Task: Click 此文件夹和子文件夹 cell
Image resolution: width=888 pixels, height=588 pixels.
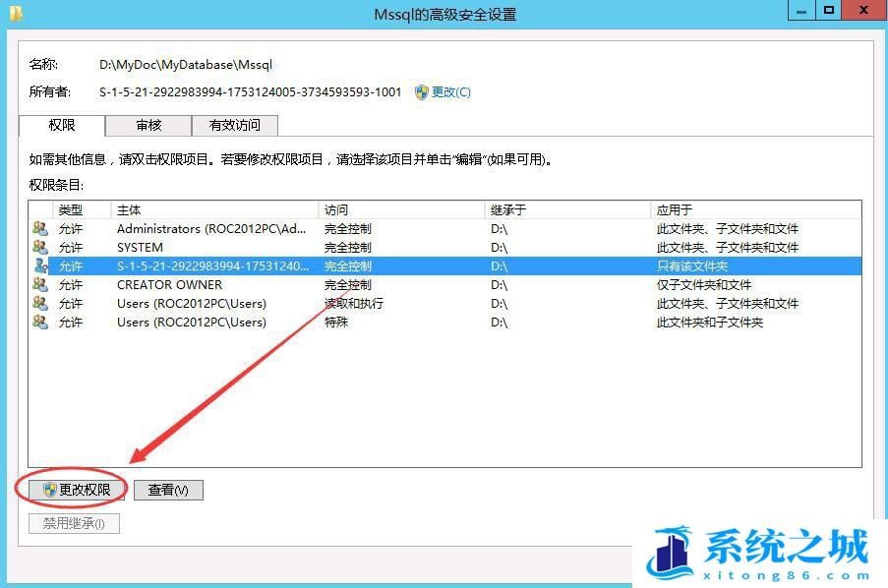Action: pyautogui.click(x=710, y=323)
